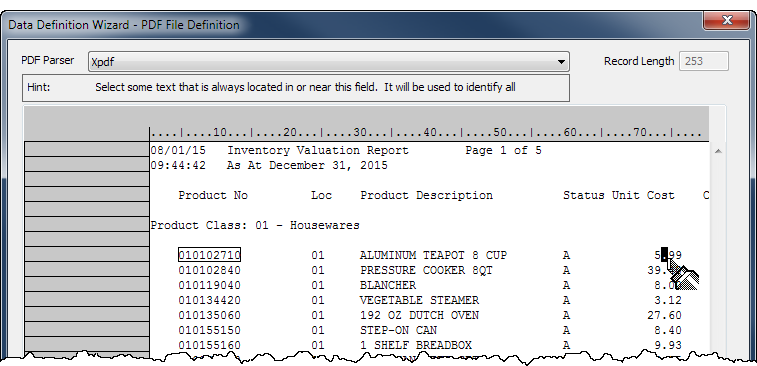The height and width of the screenshot is (366, 757).
Task: Click product number 010155150
Action: pos(210,330)
